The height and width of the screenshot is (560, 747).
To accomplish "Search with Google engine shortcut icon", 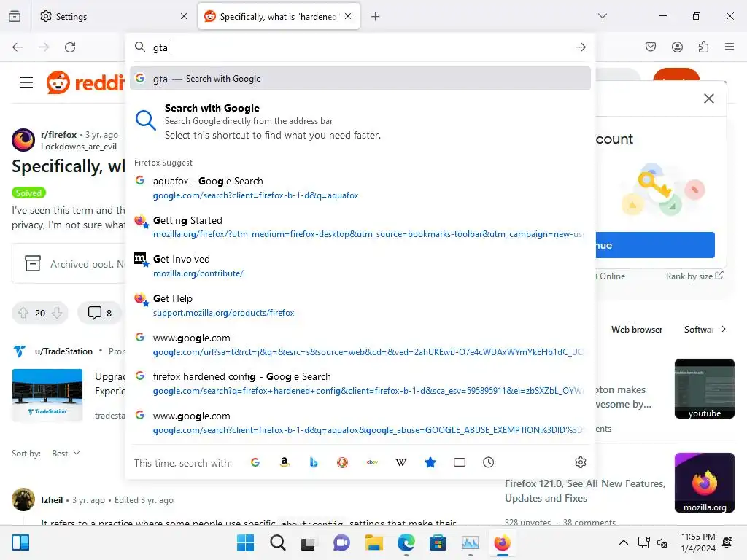I will coord(255,462).
